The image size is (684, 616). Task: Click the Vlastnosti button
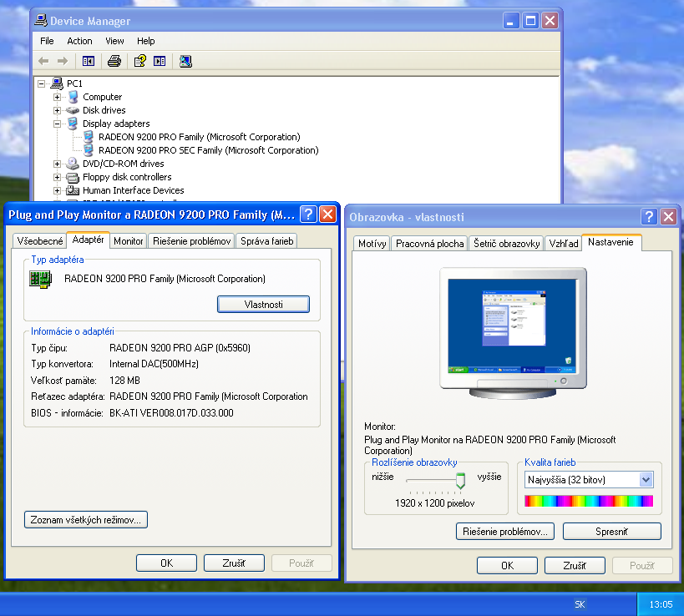click(263, 305)
